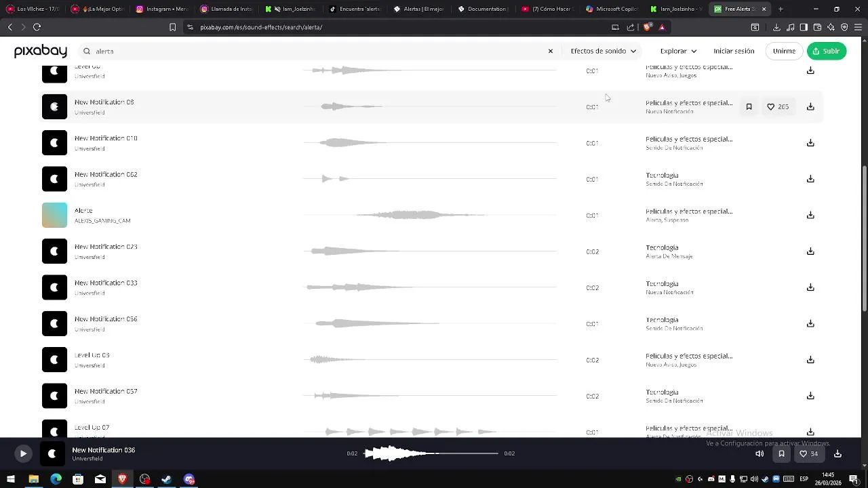Download the playing track from the player bar
868x488 pixels.
point(837,453)
